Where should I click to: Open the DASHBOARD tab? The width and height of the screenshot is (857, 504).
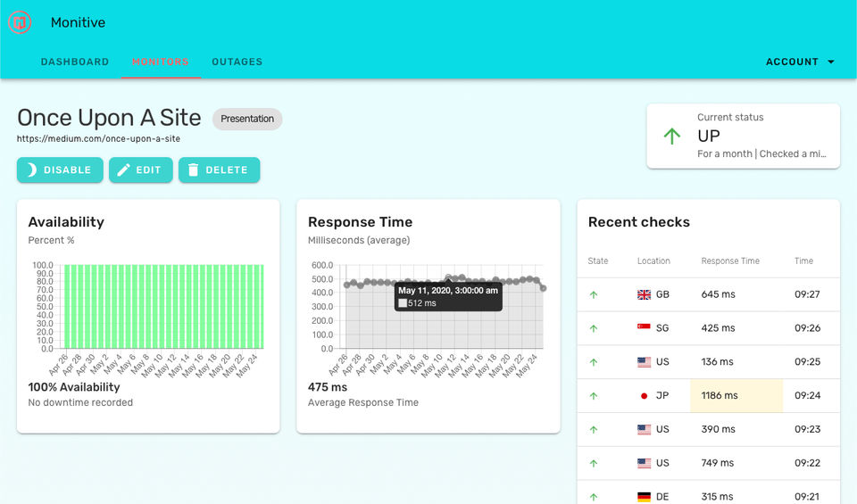(x=75, y=62)
